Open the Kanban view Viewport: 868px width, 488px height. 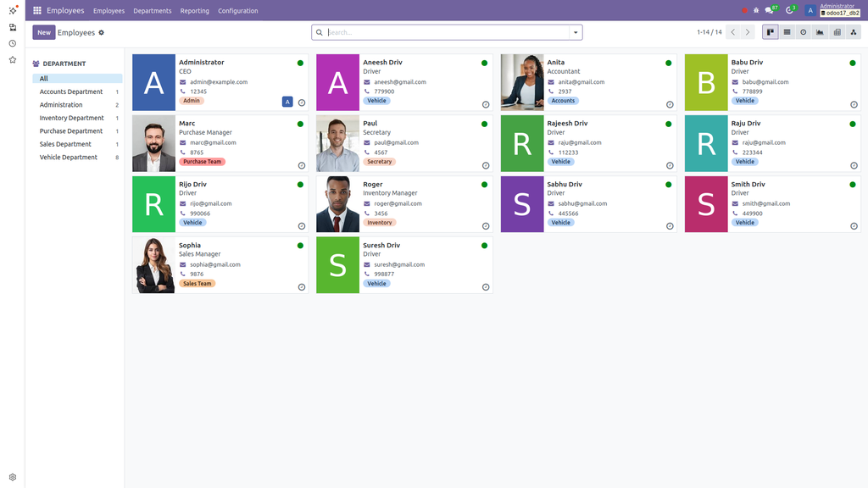(x=771, y=32)
